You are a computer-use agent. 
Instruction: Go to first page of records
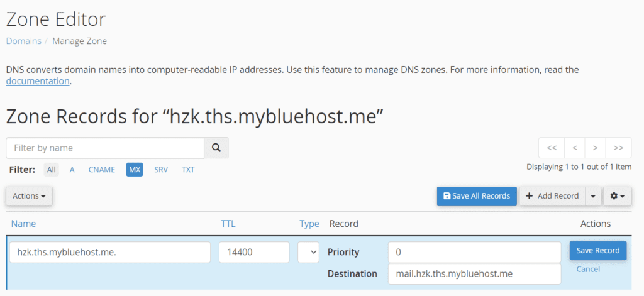pos(552,148)
